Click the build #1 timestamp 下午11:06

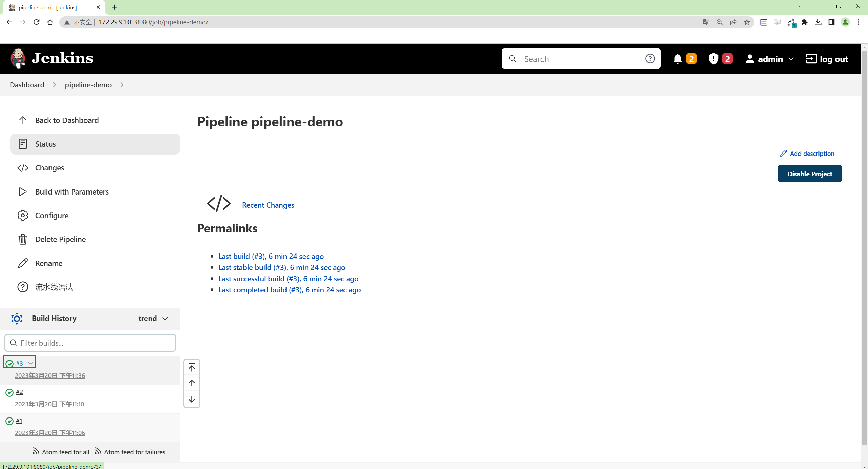pyautogui.click(x=50, y=433)
